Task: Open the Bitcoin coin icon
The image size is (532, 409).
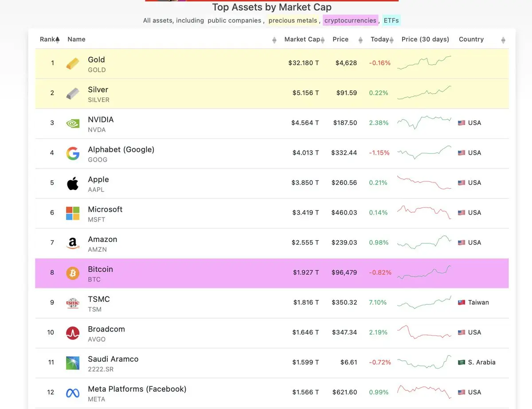Action: pos(73,273)
